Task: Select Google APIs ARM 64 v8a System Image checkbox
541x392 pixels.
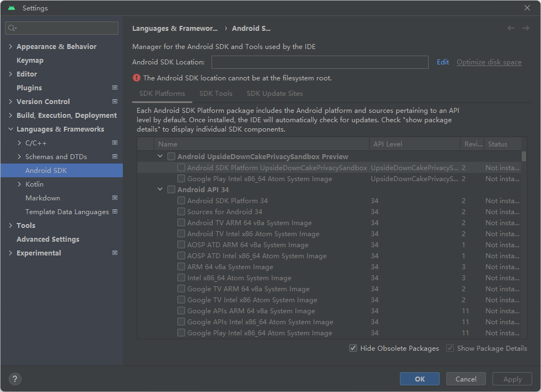Action: coord(181,311)
